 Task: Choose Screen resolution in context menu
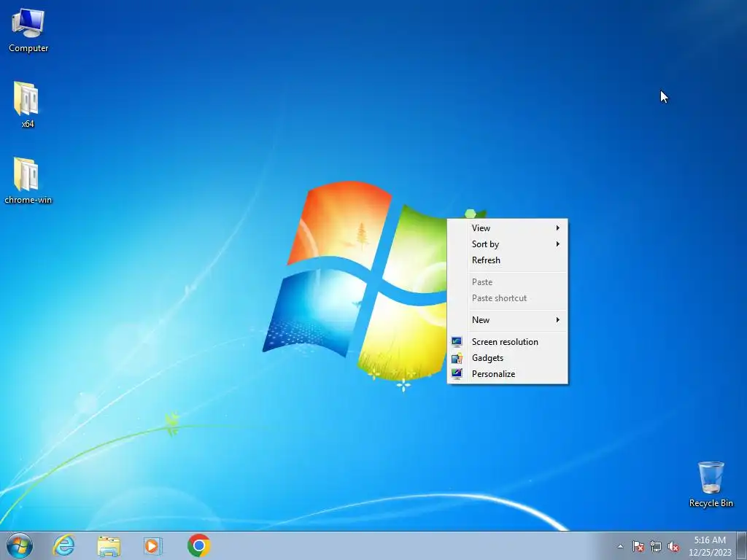click(508, 342)
